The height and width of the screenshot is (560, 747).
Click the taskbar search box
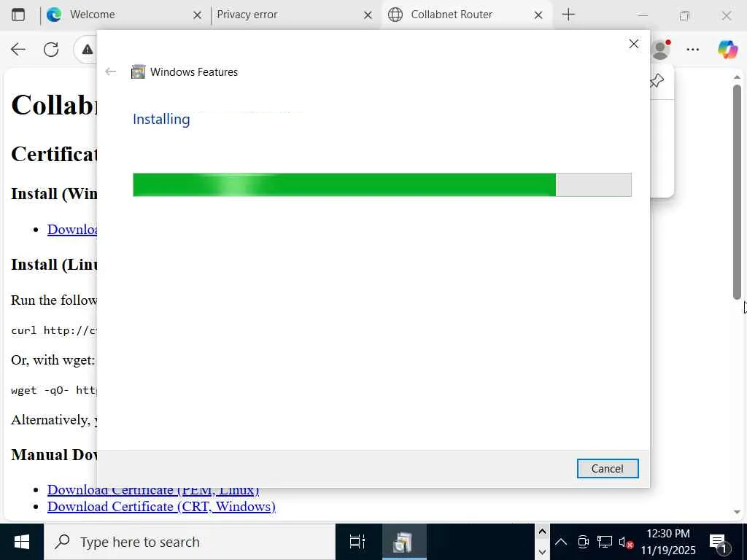pyautogui.click(x=190, y=542)
